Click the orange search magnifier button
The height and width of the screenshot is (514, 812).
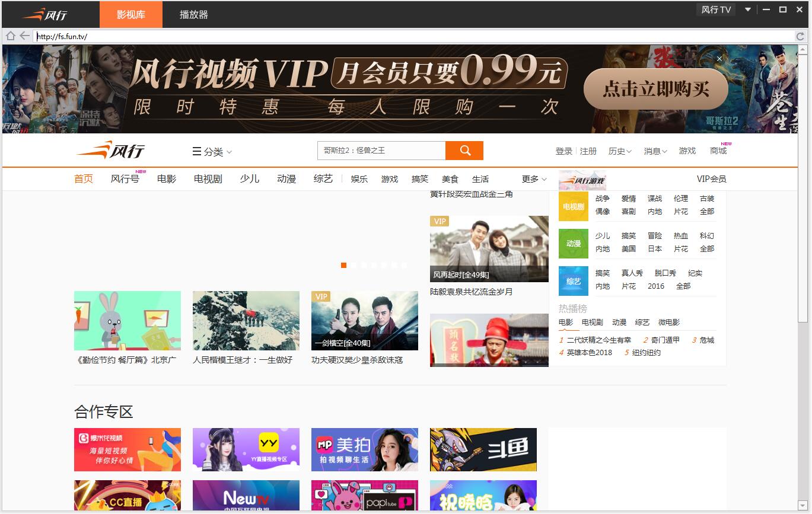click(x=464, y=151)
